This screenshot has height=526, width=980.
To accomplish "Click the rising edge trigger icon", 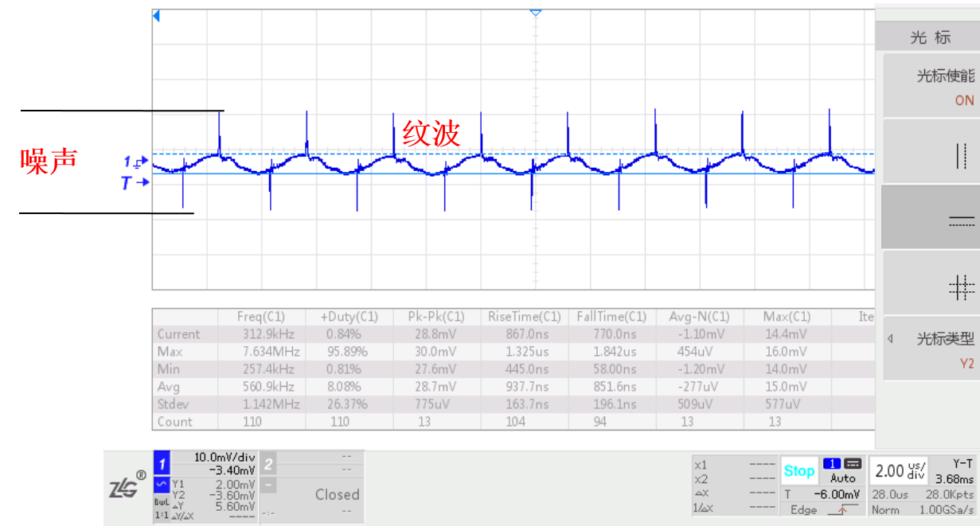I will coord(837,509).
